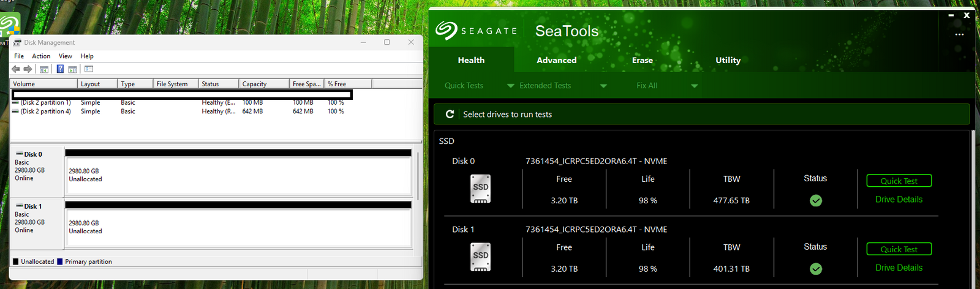Screen dimensions: 980x289
Task: Open Drive Details for Disk 1
Action: [x=899, y=268]
